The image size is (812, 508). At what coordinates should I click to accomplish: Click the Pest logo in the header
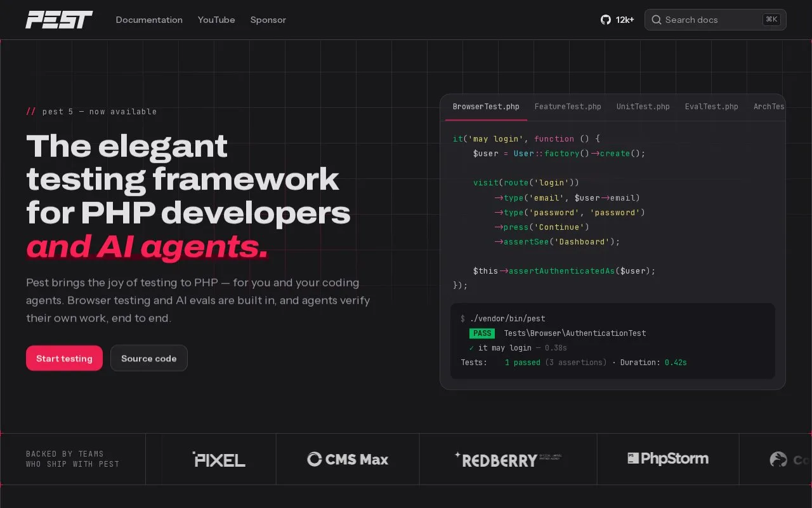pyautogui.click(x=59, y=20)
